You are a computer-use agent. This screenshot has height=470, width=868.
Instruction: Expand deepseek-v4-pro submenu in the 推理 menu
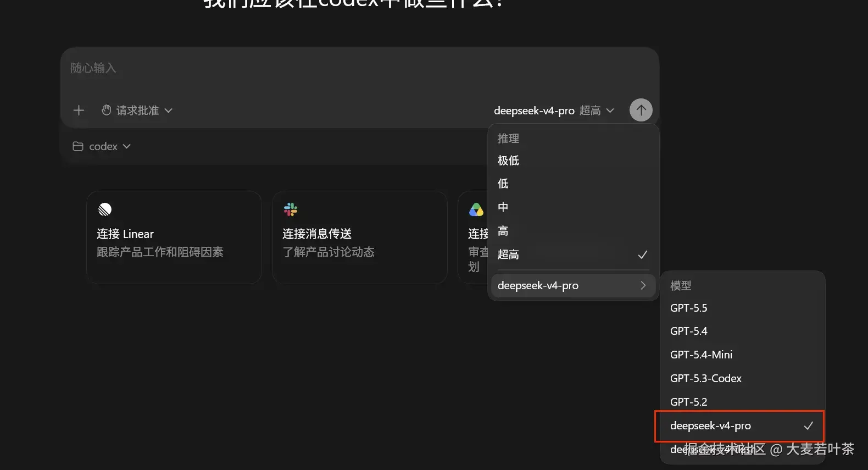point(572,285)
